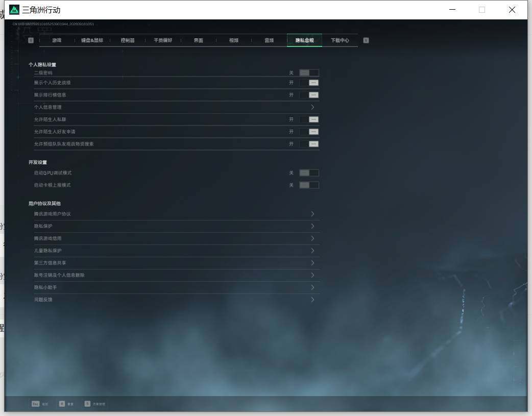Select the 音频 tab
Image resolution: width=532 pixels, height=416 pixels.
[x=269, y=40]
